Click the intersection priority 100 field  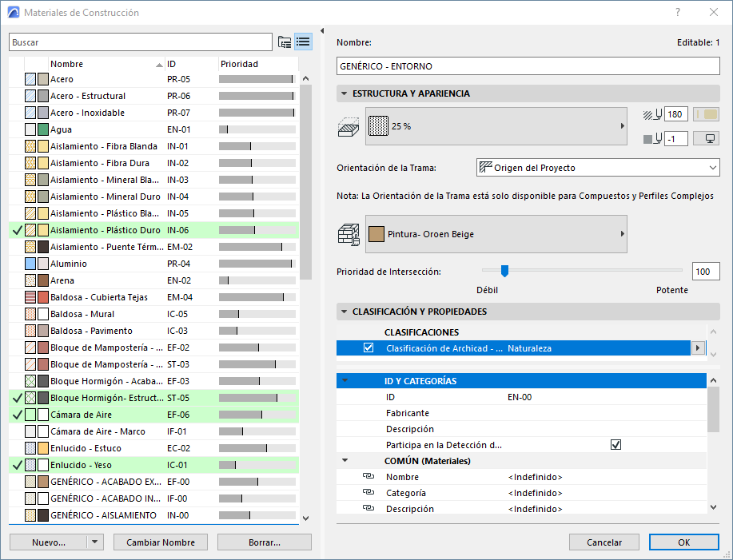705,272
